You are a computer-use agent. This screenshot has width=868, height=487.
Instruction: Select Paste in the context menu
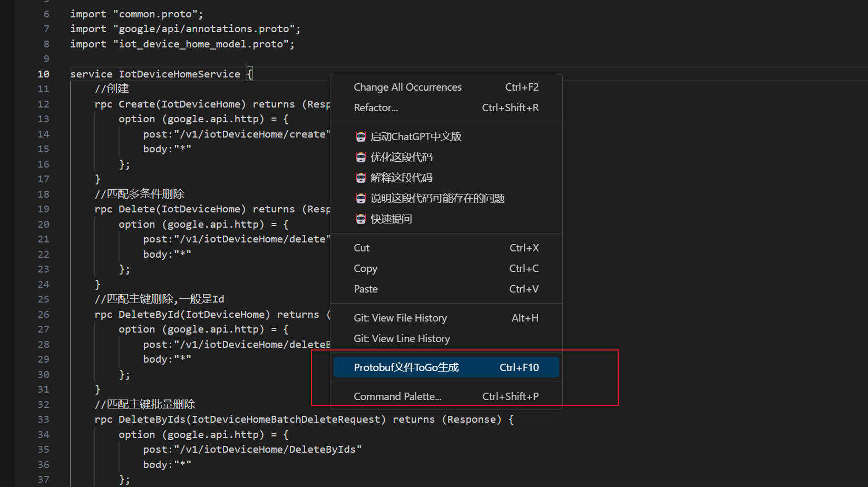coord(446,289)
